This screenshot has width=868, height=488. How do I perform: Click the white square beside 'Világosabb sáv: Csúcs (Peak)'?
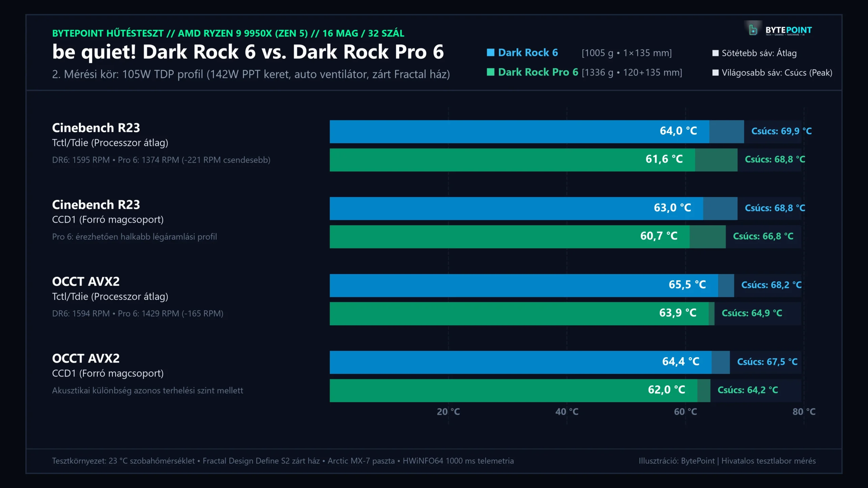(x=715, y=73)
